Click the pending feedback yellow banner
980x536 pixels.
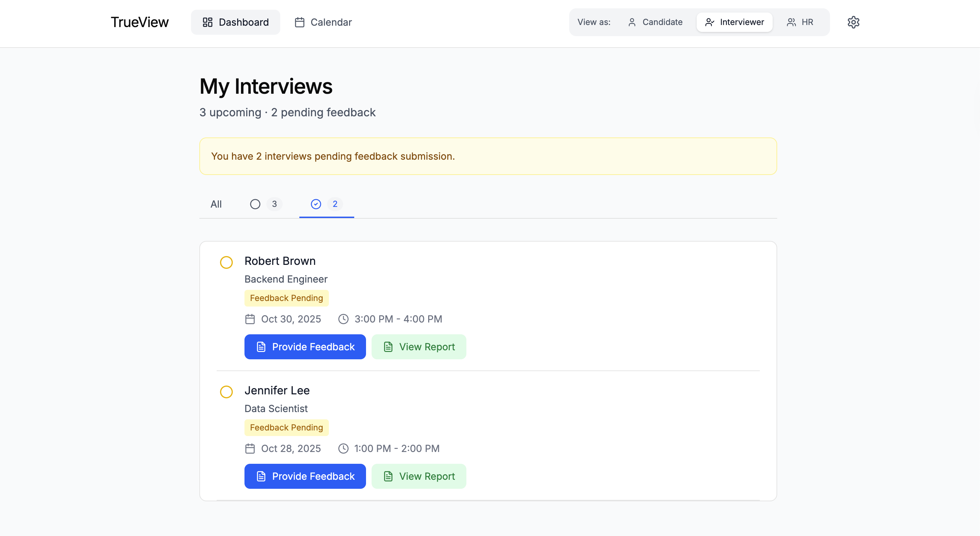pos(488,156)
